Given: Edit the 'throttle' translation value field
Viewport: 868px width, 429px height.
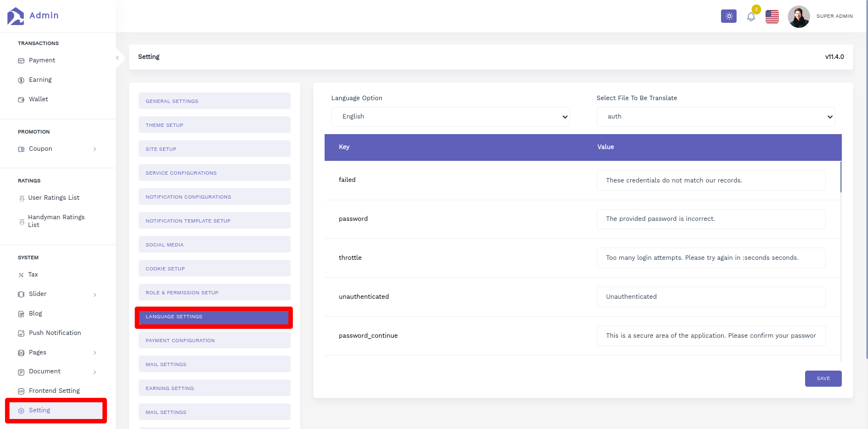Looking at the screenshot, I should point(711,258).
